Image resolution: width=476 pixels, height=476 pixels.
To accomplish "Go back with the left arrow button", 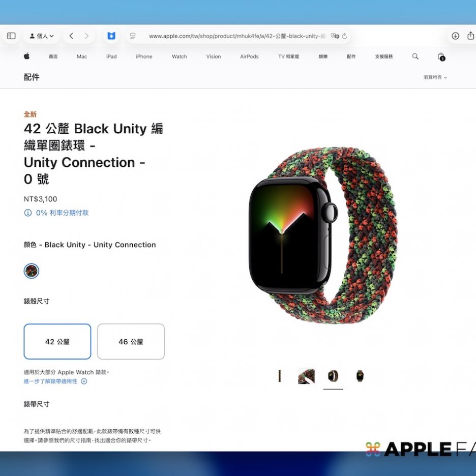I will 71,36.
